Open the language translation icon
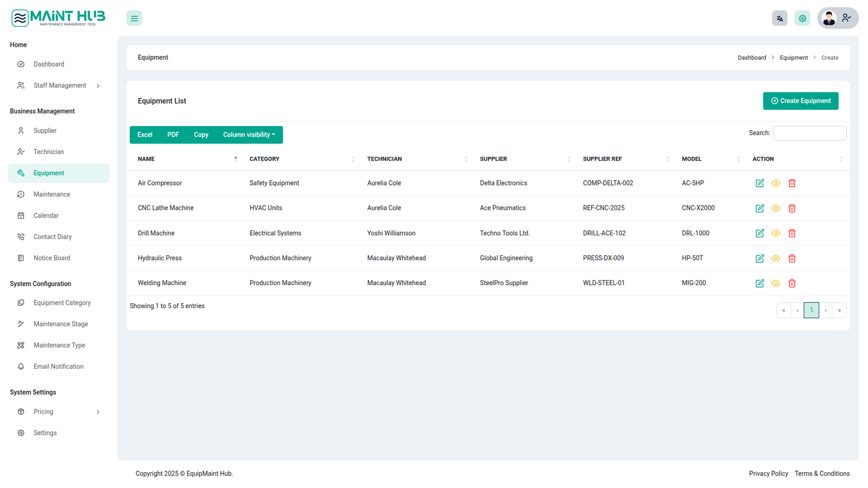The height and width of the screenshot is (488, 868). click(x=780, y=18)
